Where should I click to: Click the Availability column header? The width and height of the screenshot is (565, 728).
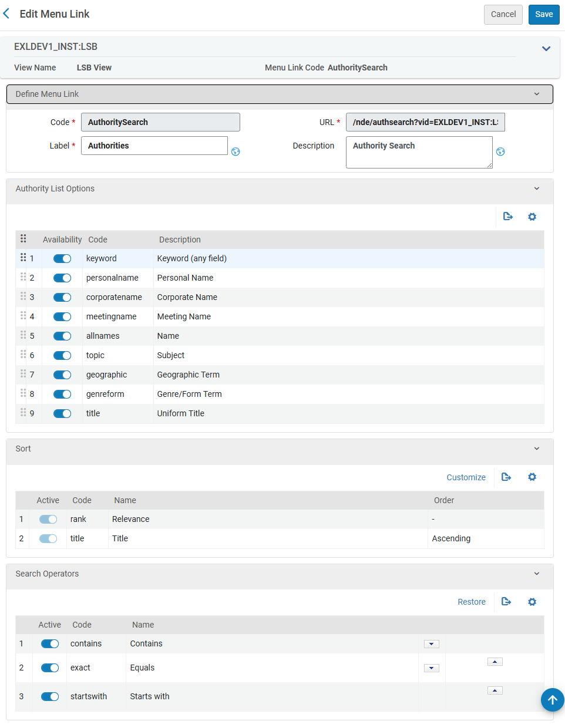point(62,240)
